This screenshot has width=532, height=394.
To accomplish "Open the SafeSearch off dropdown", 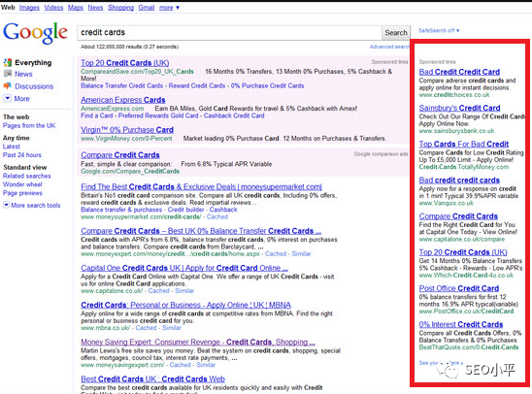I will click(x=439, y=30).
